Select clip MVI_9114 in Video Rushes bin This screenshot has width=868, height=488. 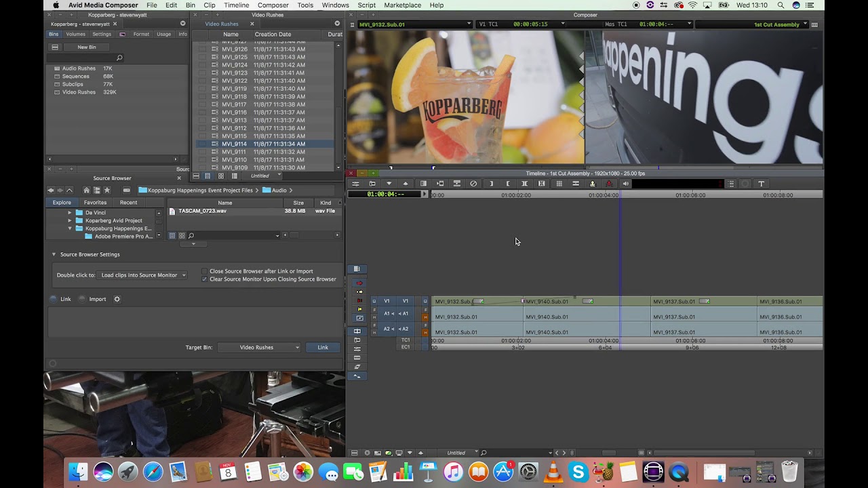[264, 144]
